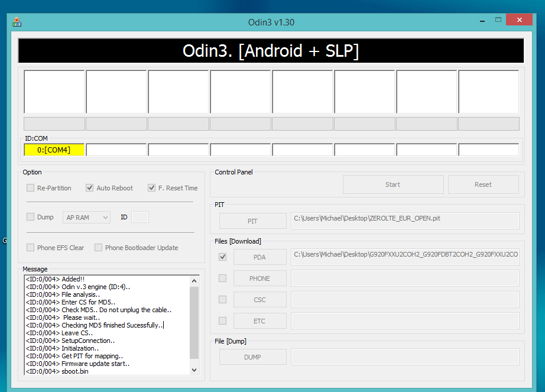Click the 'Please wait..' log line
This screenshot has height=392, width=545.
coord(63,318)
